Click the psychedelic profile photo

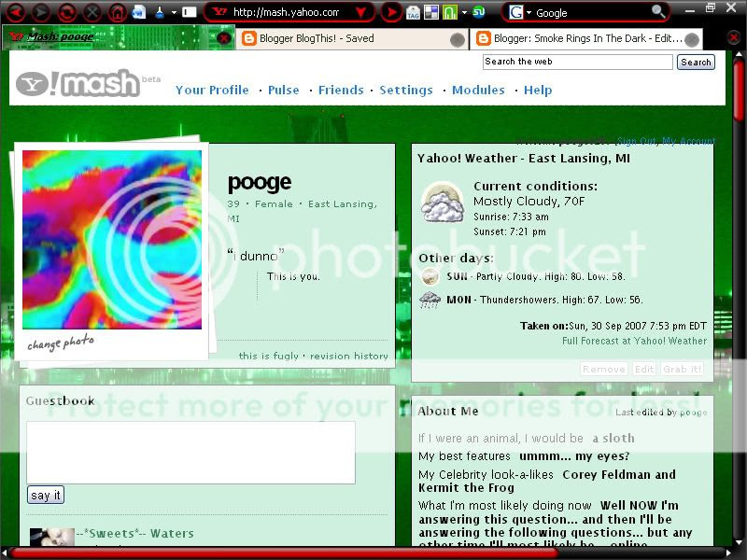[x=112, y=240]
